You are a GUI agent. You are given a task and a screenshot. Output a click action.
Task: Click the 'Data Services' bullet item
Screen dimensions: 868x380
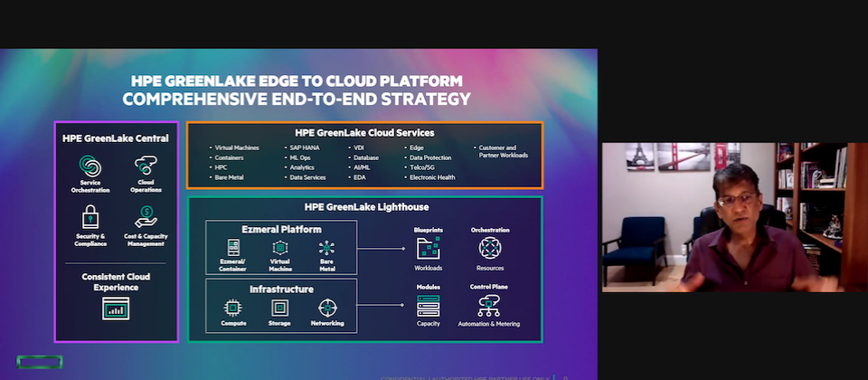tap(307, 177)
